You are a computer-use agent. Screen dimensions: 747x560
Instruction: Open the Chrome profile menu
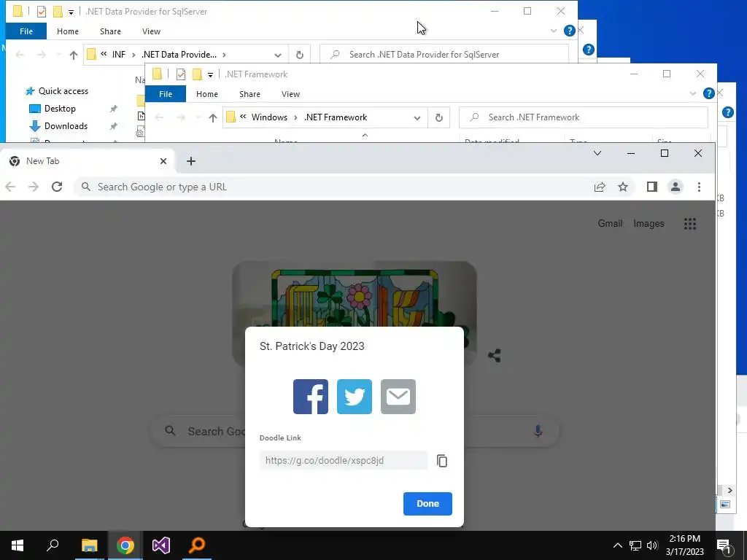click(x=675, y=187)
